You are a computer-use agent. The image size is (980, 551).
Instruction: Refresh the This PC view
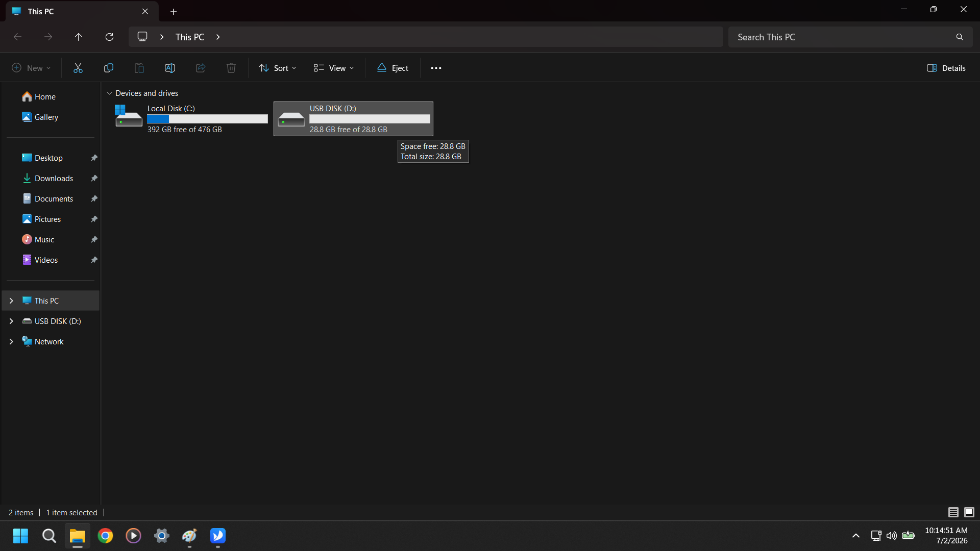(x=109, y=37)
